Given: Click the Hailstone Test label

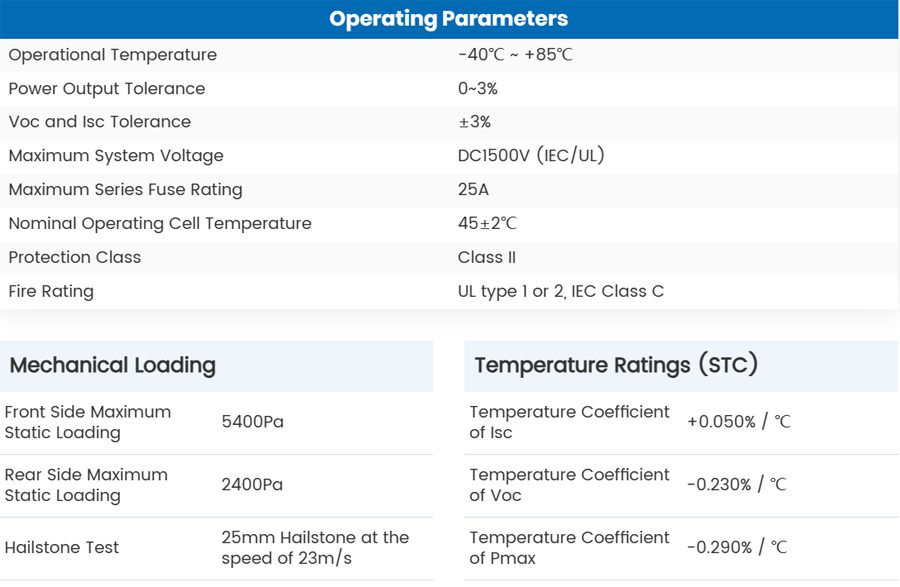Looking at the screenshot, I should tap(62, 548).
